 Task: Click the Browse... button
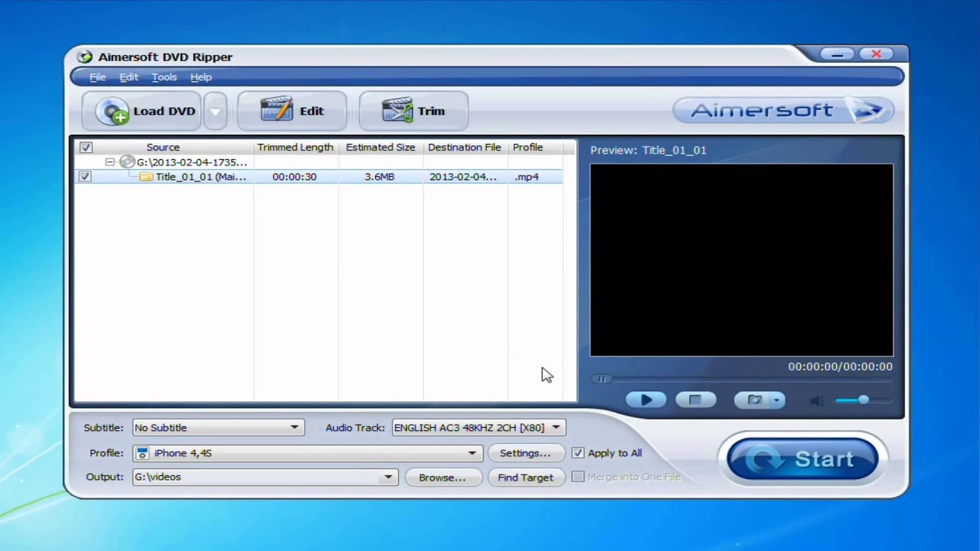(442, 478)
